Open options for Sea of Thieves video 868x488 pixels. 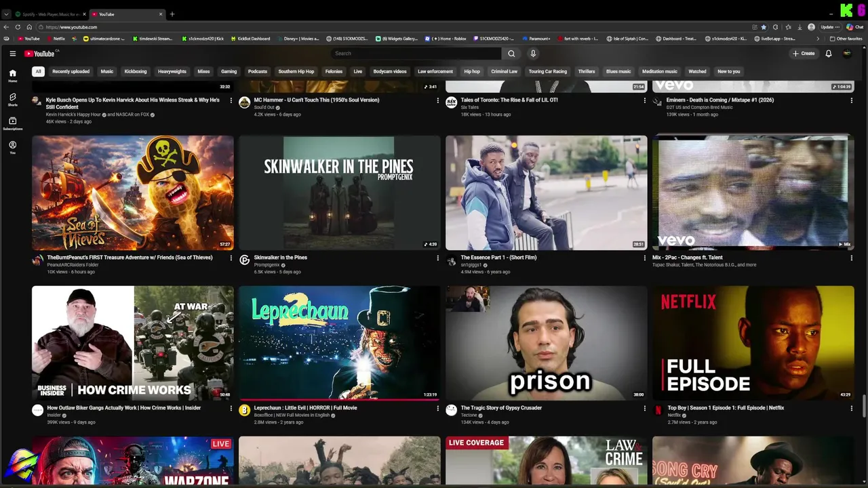(x=231, y=258)
